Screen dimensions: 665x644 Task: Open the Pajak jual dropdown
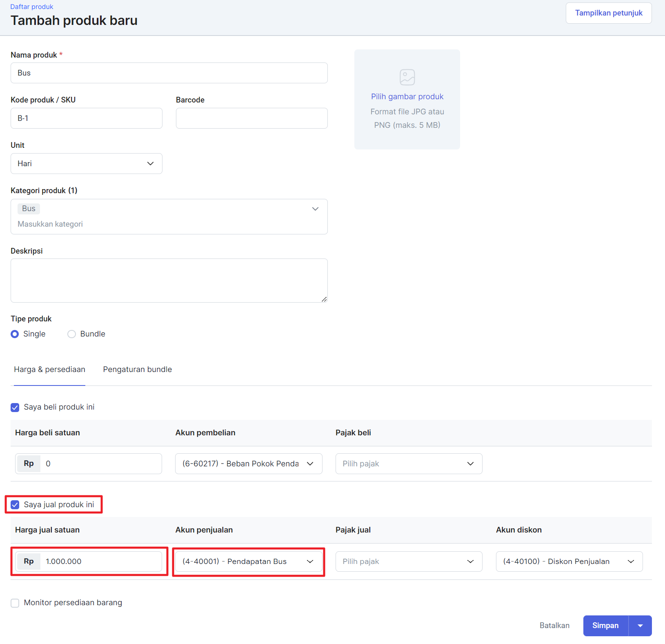[409, 562]
